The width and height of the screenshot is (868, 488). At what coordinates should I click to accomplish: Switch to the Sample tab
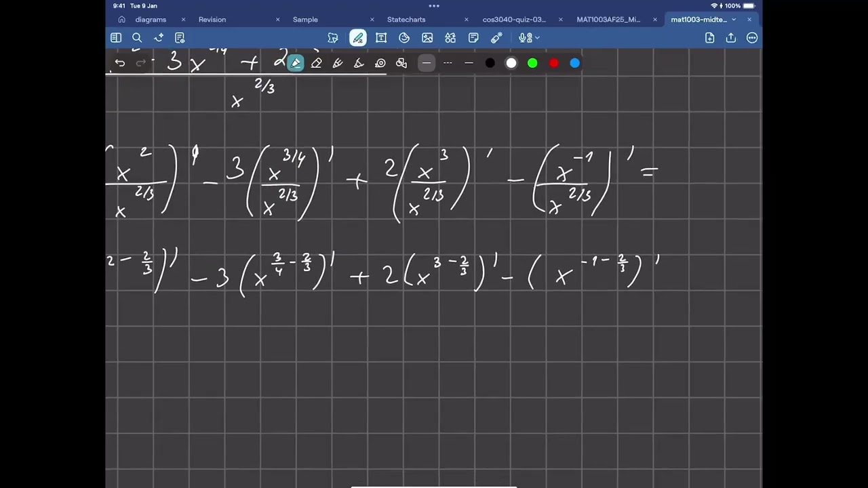pos(305,20)
